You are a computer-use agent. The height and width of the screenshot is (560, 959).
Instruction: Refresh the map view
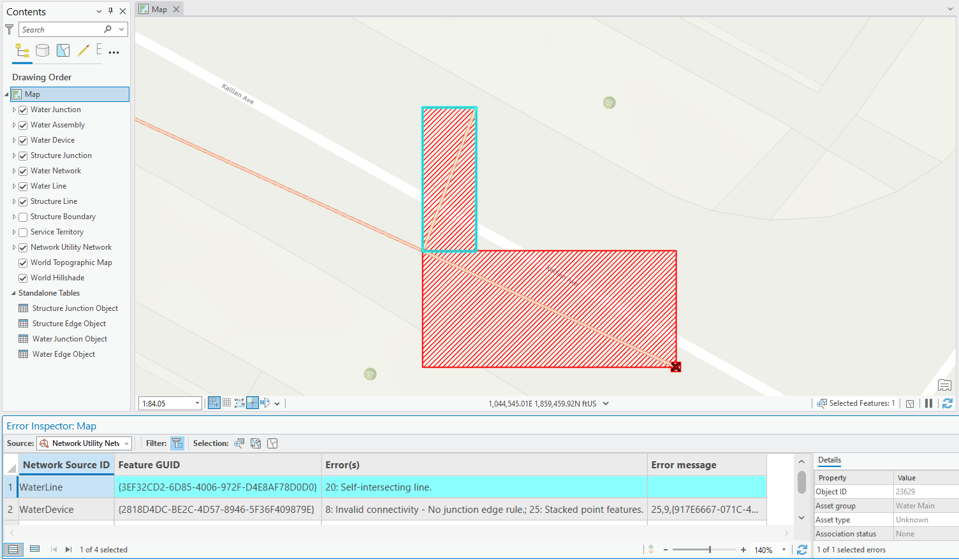[x=948, y=403]
